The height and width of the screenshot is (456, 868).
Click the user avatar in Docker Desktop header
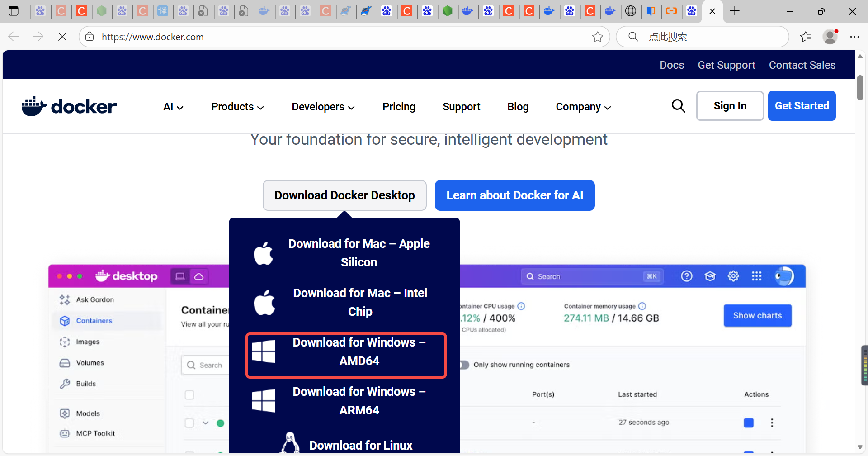pyautogui.click(x=784, y=276)
